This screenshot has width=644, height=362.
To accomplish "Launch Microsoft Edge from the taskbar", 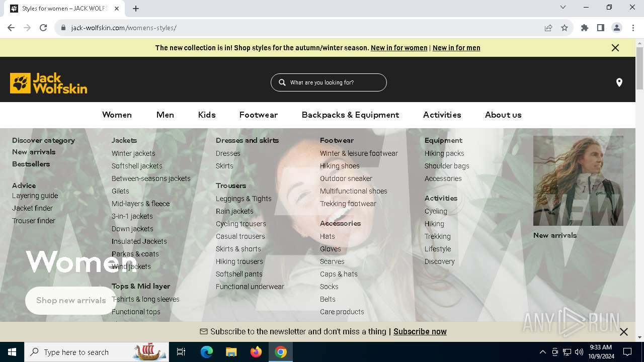I will point(207,352).
